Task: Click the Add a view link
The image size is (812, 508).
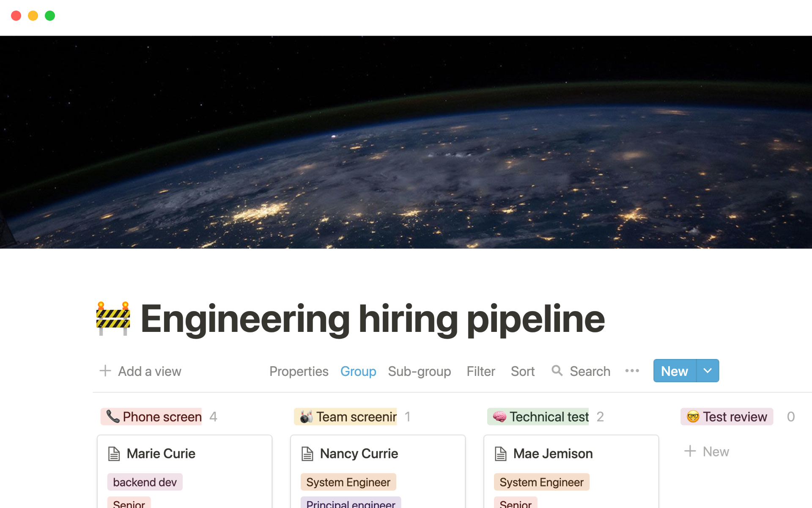Action: [149, 371]
